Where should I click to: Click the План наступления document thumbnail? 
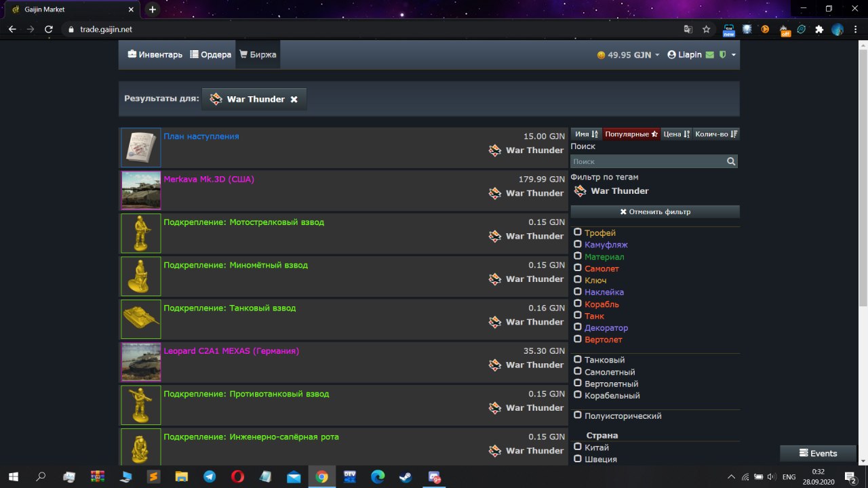141,148
